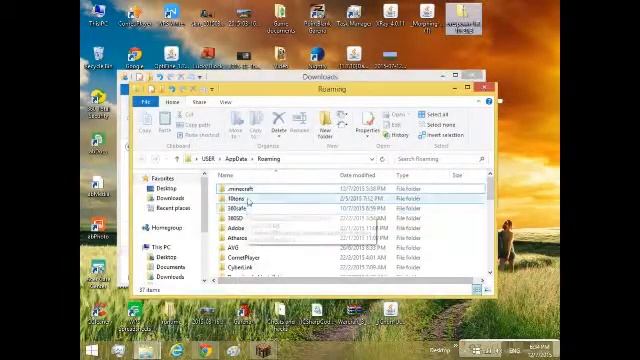The width and height of the screenshot is (640, 360).
Task: Click the Properties checkmark icon
Action: click(x=367, y=118)
